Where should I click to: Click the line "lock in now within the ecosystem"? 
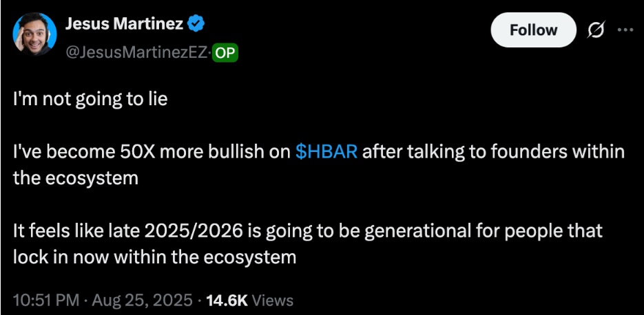154,257
